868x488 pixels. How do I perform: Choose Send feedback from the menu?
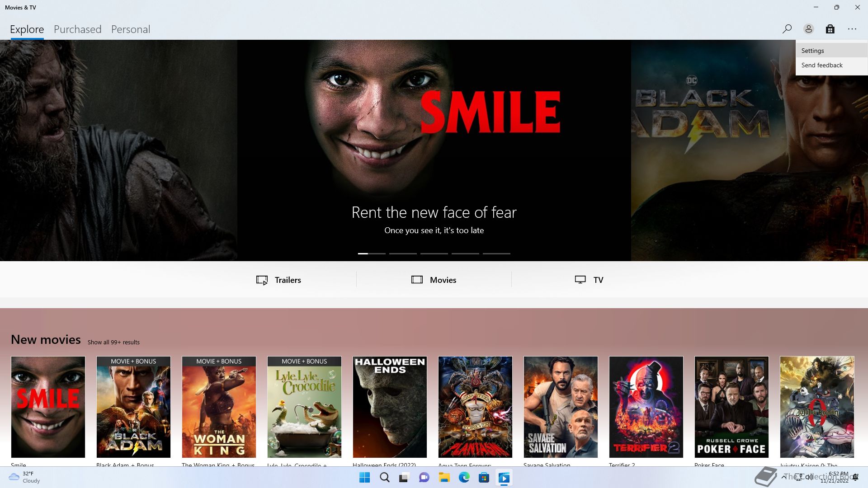tap(831, 65)
